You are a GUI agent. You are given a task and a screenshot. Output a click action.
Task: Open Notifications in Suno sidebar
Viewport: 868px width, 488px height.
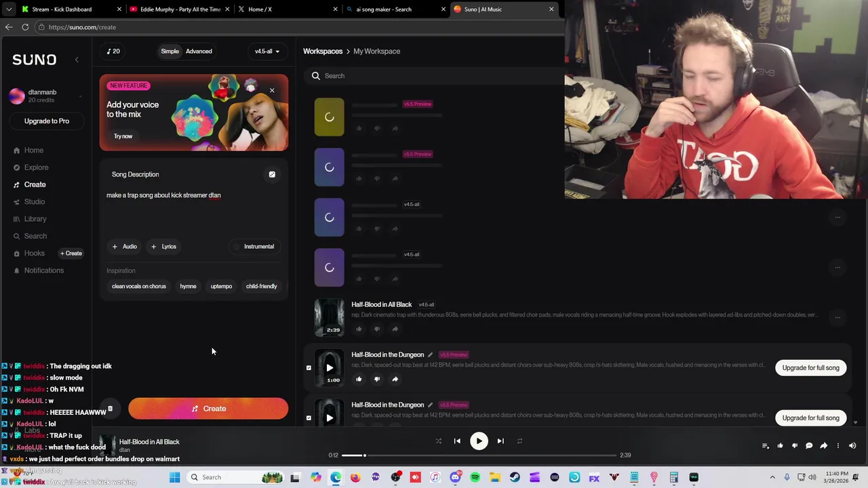coord(43,270)
